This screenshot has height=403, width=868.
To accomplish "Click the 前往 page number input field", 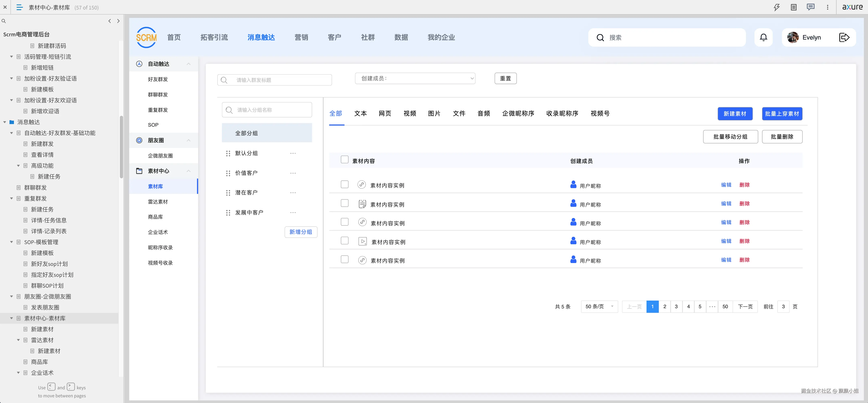I will click(x=783, y=307).
